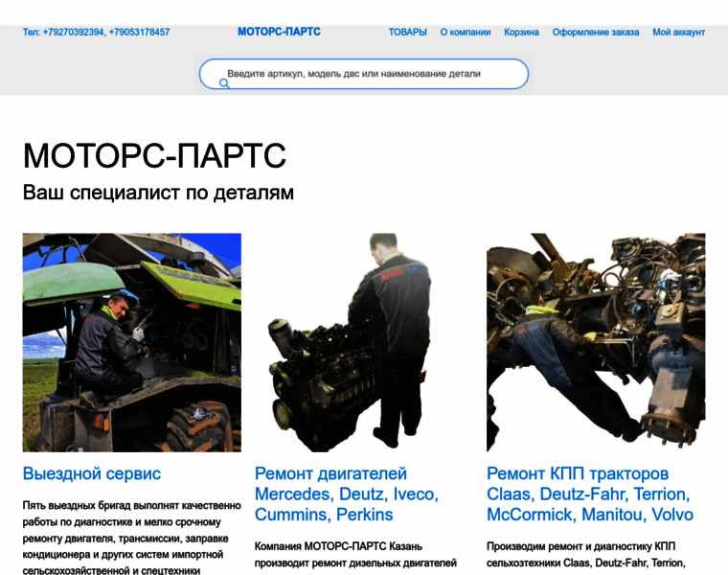Open Мой аккаунт page
728x575 pixels.
click(679, 32)
